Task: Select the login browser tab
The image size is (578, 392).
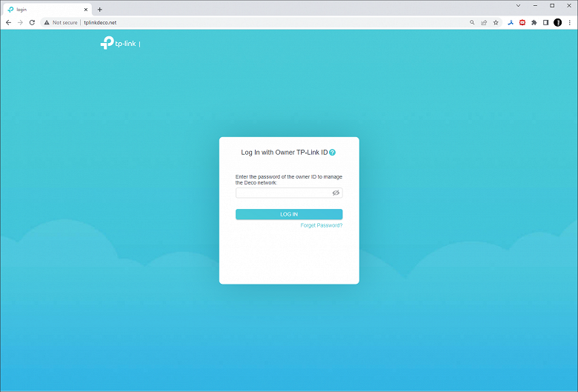Action: [x=47, y=10]
